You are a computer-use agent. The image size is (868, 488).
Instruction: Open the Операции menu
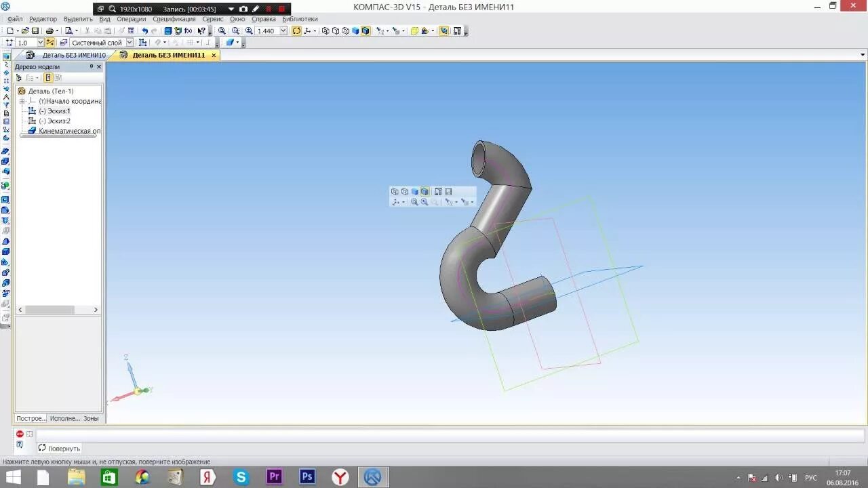(x=131, y=19)
